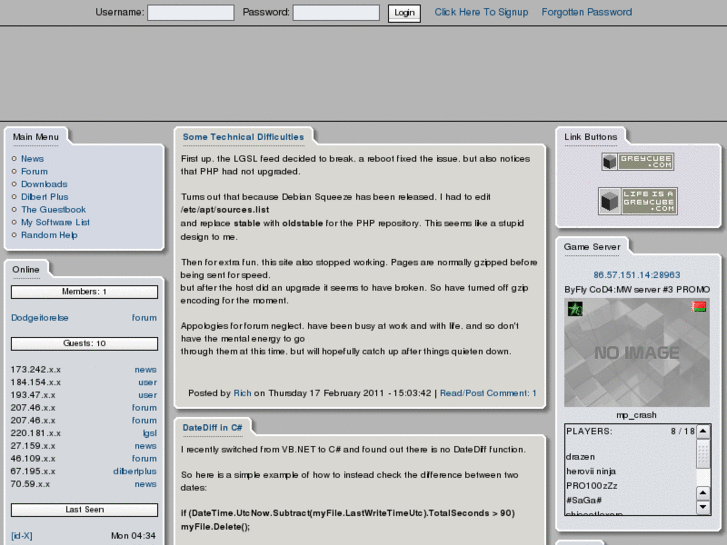The width and height of the screenshot is (727, 545).
Task: Click the Password input field
Action: [x=336, y=13]
